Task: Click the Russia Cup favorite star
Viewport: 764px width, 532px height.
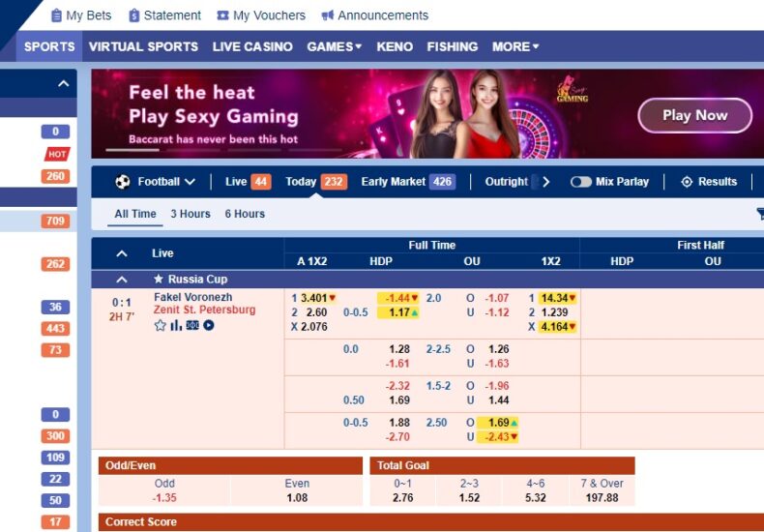Action: coord(159,280)
